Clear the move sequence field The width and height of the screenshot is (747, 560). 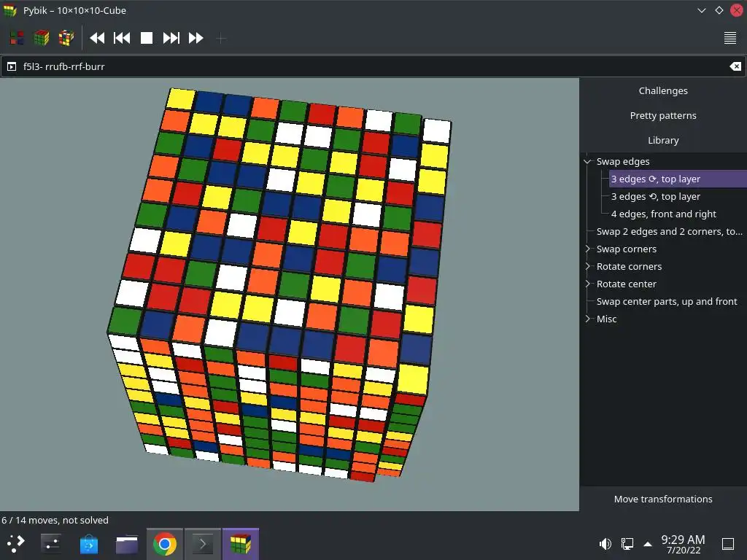pyautogui.click(x=735, y=66)
